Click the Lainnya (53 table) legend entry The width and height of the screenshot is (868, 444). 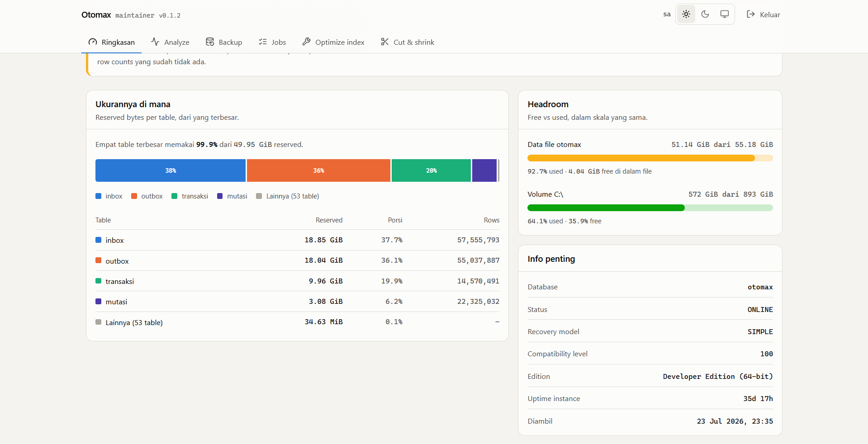pos(288,196)
